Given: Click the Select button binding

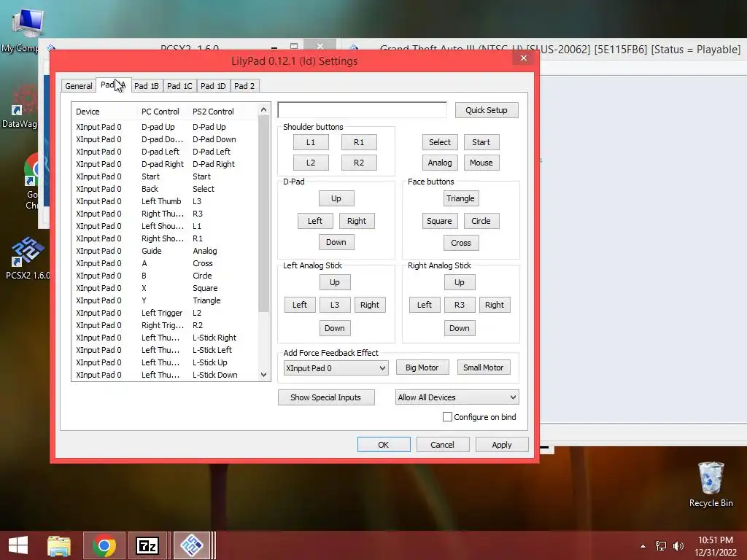Looking at the screenshot, I should point(440,142).
